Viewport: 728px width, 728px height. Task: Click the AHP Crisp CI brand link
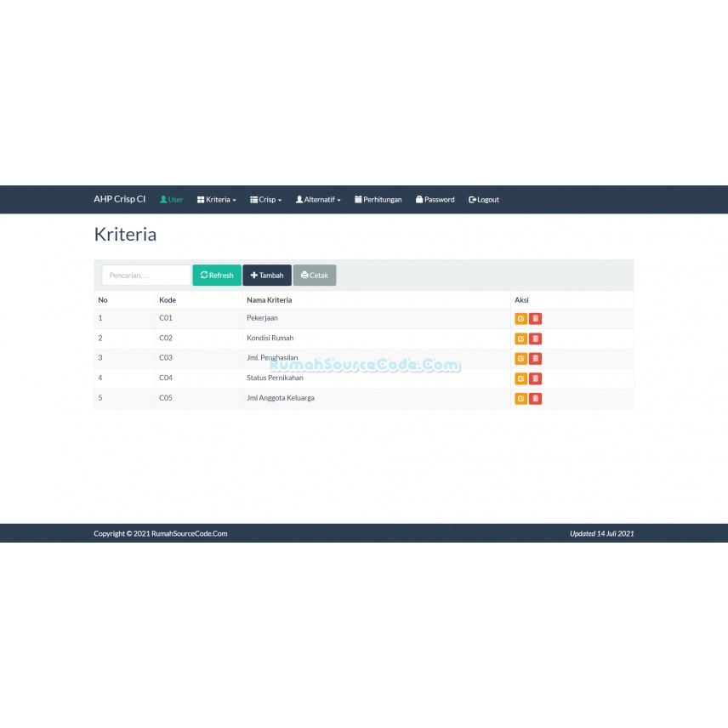pos(119,199)
